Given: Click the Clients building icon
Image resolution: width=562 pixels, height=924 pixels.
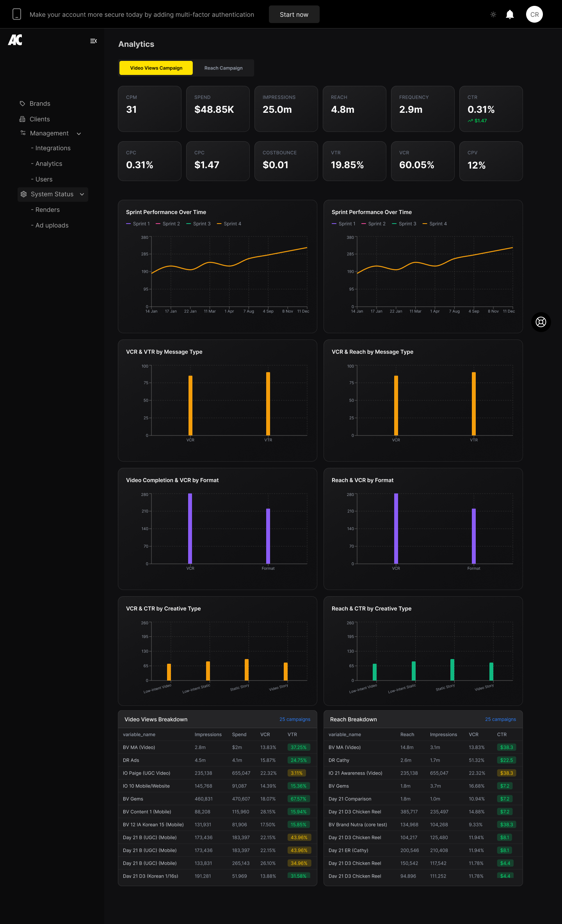Looking at the screenshot, I should coord(22,119).
